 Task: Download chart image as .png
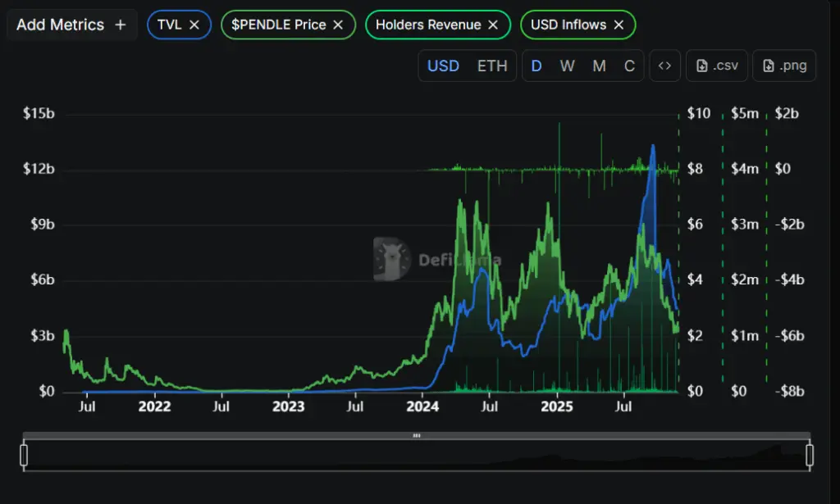coord(785,66)
